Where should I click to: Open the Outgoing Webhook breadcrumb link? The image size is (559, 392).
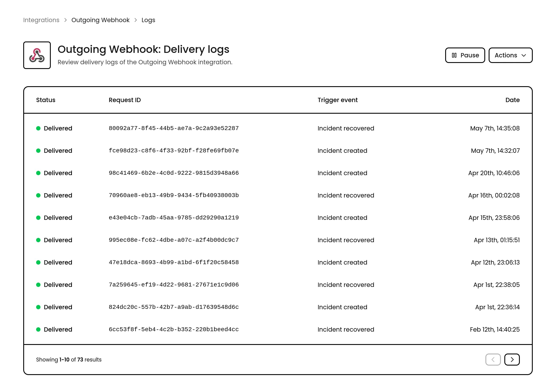[100, 20]
